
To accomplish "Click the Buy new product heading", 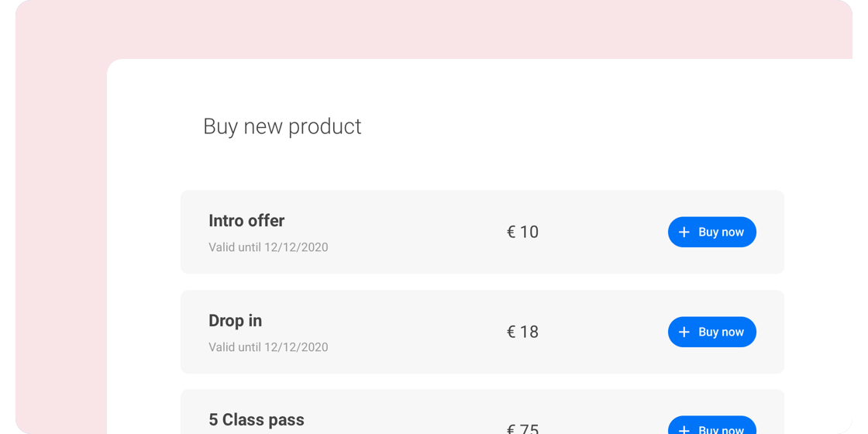I will pos(282,126).
